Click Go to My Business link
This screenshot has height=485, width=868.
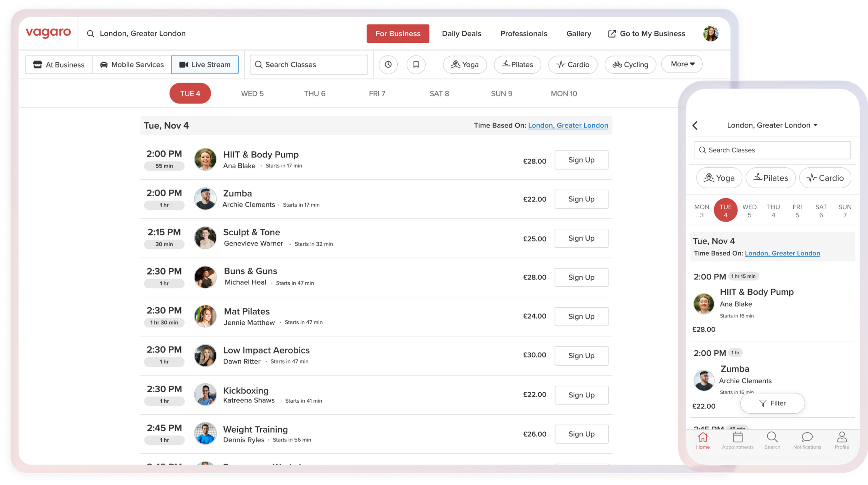coord(647,34)
